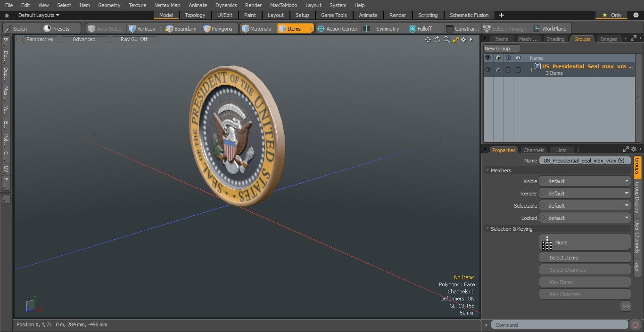Open the Geometry menu
Image resolution: width=644 pixels, height=332 pixels.
[x=109, y=5]
